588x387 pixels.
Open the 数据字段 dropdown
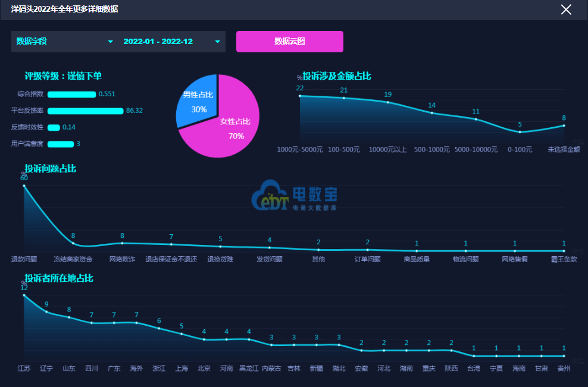pyautogui.click(x=64, y=42)
